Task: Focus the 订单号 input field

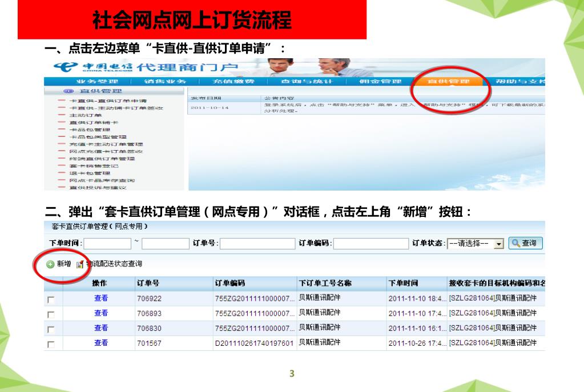Action: (257, 244)
